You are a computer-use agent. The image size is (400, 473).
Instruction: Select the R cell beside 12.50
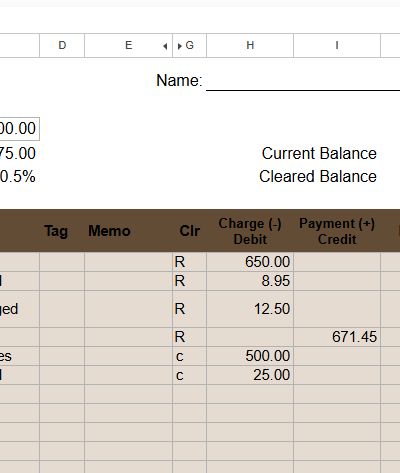(190, 309)
